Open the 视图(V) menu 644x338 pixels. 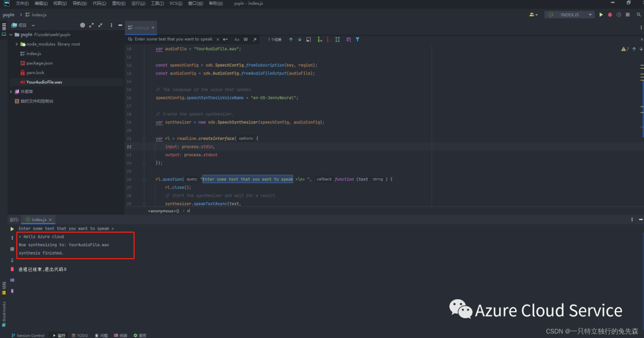point(60,4)
